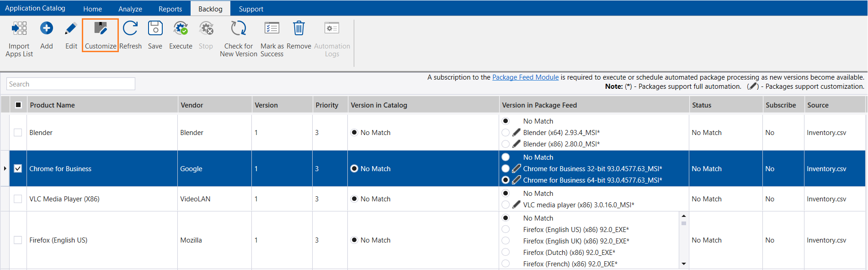Click pencil icon beside Chrome 64-bit package
Image resolution: width=868 pixels, height=270 pixels.
pyautogui.click(x=517, y=180)
